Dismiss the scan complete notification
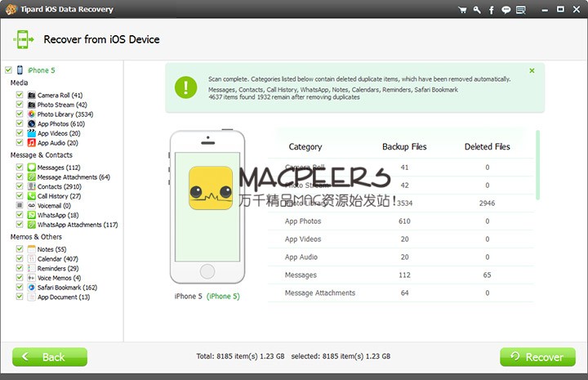The width and height of the screenshot is (588, 380). tap(532, 70)
